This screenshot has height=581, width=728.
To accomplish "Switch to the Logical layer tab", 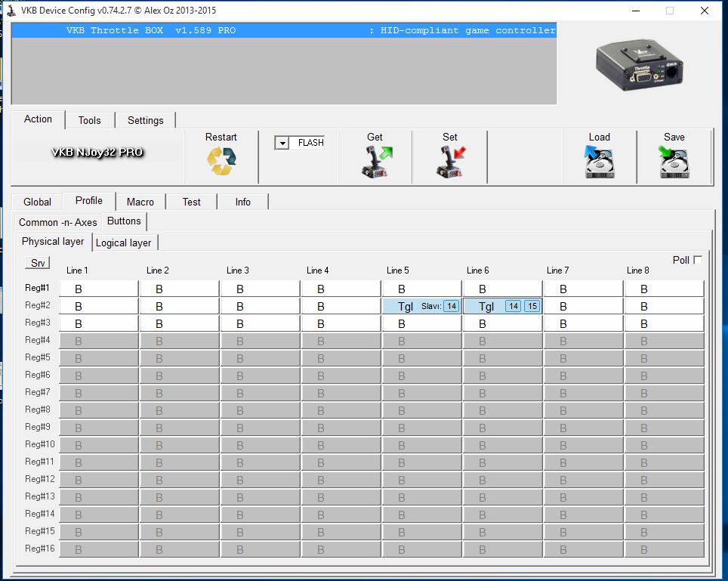I will click(x=124, y=243).
